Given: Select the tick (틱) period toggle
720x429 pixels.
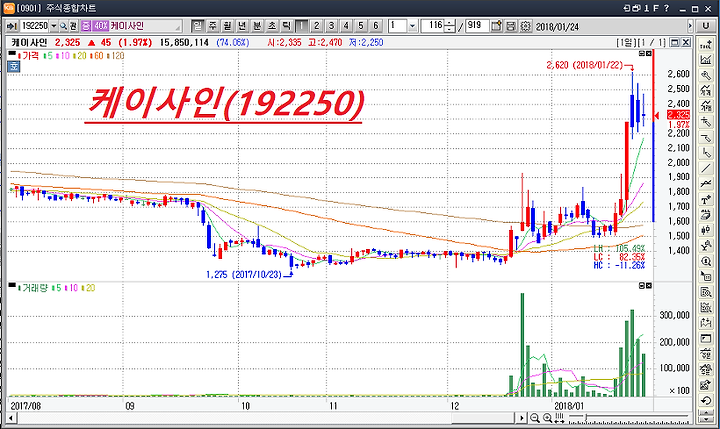Looking at the screenshot, I should [287, 26].
